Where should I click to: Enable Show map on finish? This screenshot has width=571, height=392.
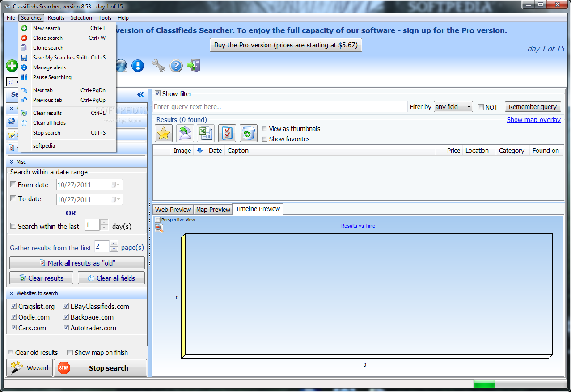coord(70,353)
